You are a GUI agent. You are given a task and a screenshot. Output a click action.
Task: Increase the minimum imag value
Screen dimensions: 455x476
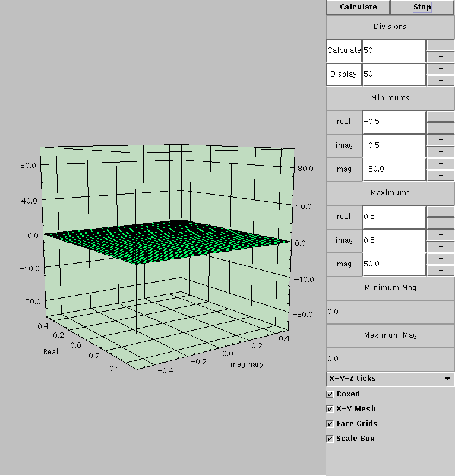[441, 140]
